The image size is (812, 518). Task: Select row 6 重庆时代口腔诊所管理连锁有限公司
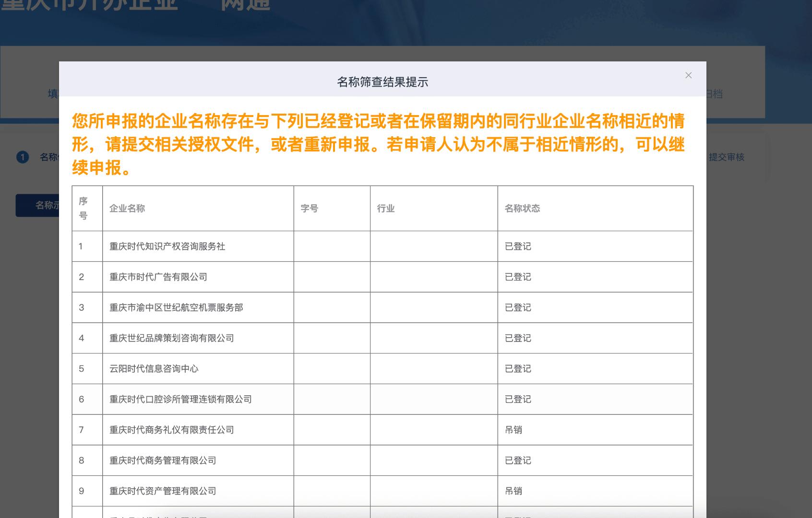pos(180,399)
